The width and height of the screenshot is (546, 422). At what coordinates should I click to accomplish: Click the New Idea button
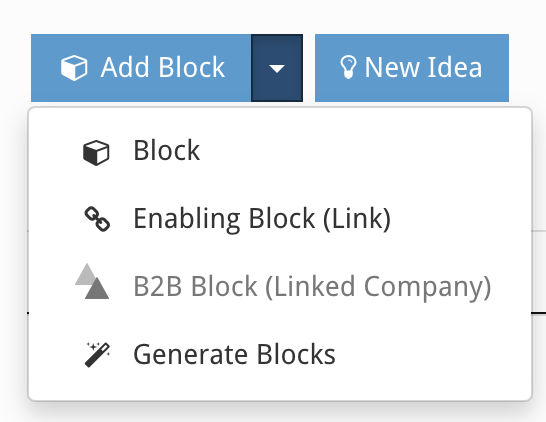pyautogui.click(x=412, y=68)
